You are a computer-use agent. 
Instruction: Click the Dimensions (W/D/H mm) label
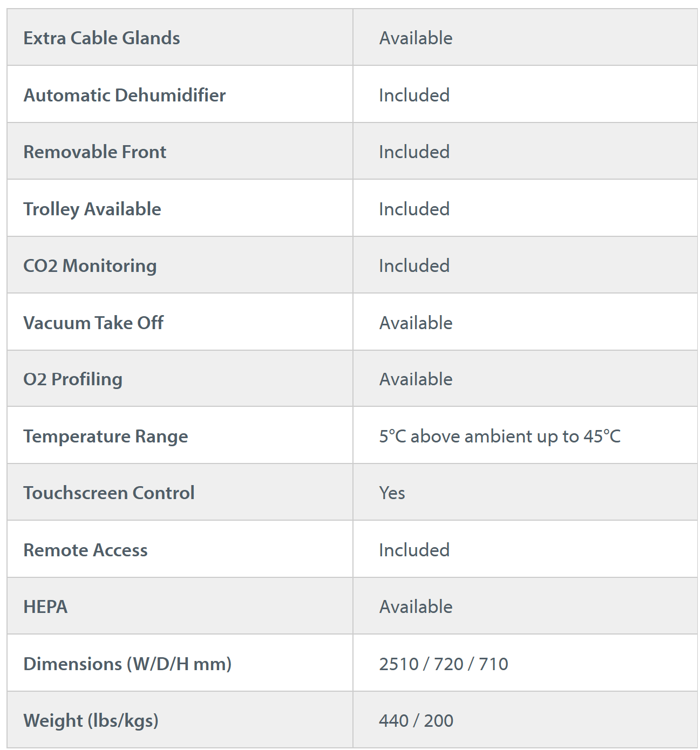(127, 664)
